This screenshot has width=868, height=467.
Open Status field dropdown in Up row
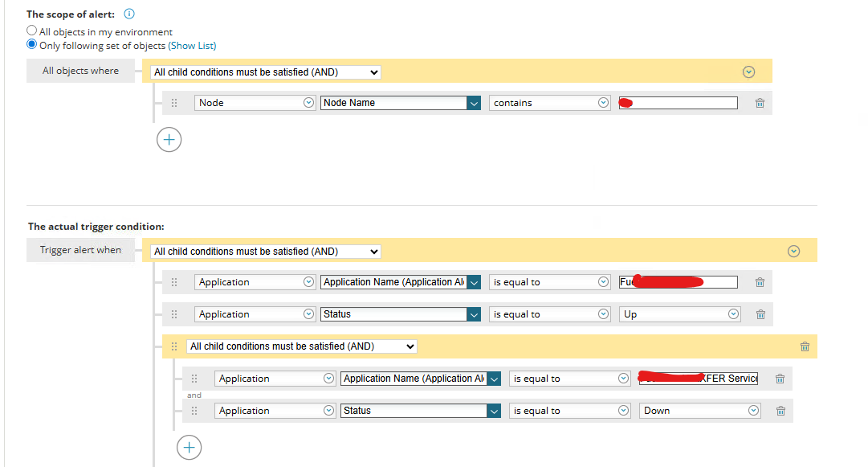tap(400, 314)
